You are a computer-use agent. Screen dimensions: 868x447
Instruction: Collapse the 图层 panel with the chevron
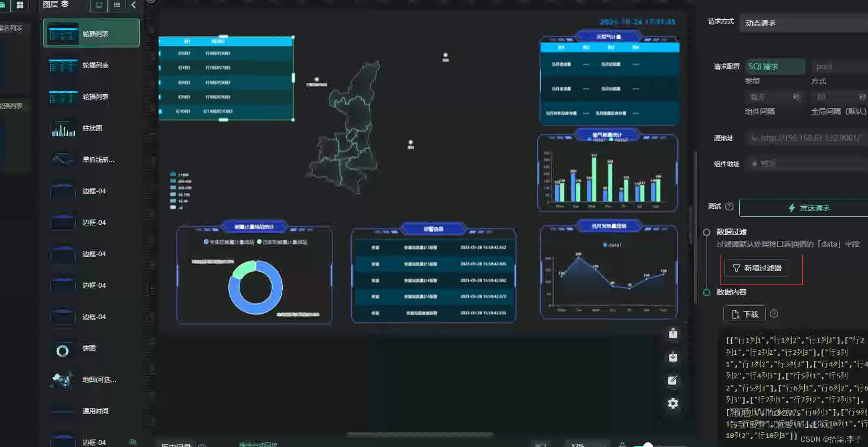pos(134,5)
